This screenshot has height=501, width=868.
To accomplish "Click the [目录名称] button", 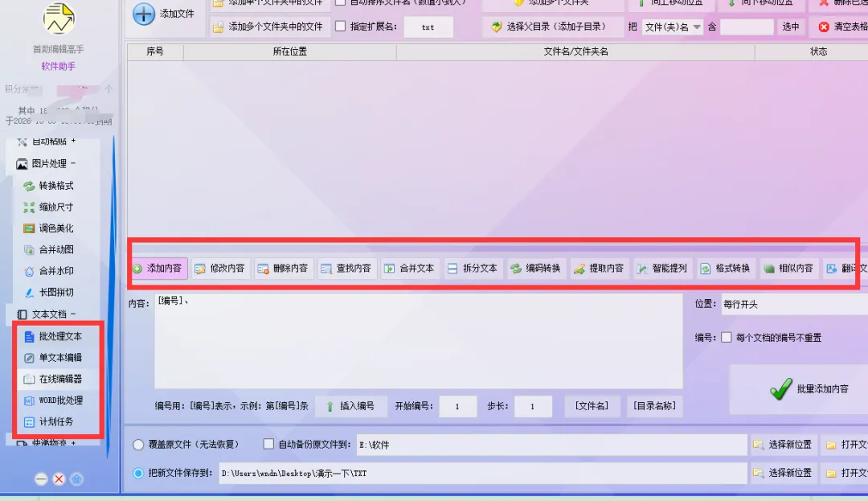I will coord(654,406).
